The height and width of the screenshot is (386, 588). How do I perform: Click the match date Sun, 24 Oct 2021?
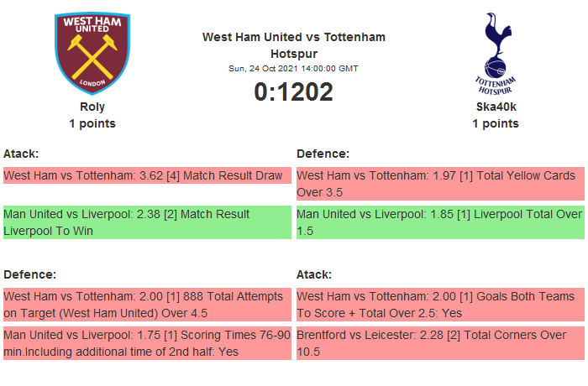coord(294,69)
